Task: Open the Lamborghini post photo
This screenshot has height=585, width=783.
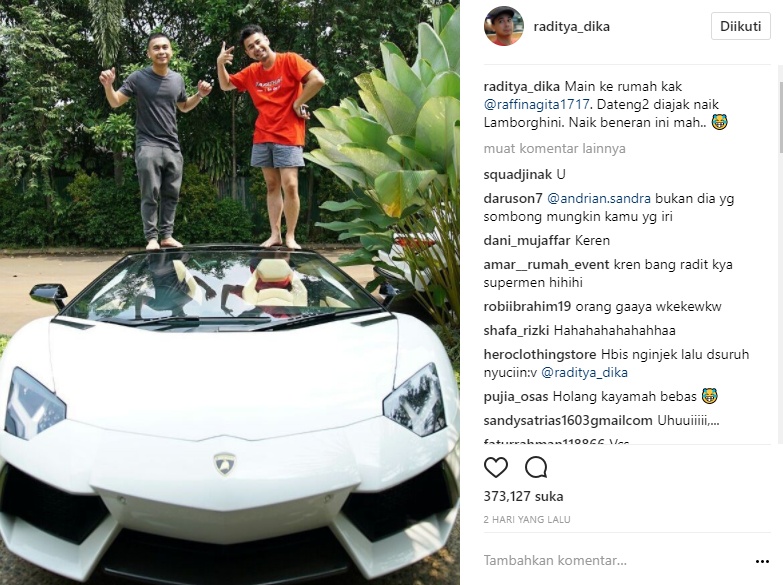Action: (230, 292)
